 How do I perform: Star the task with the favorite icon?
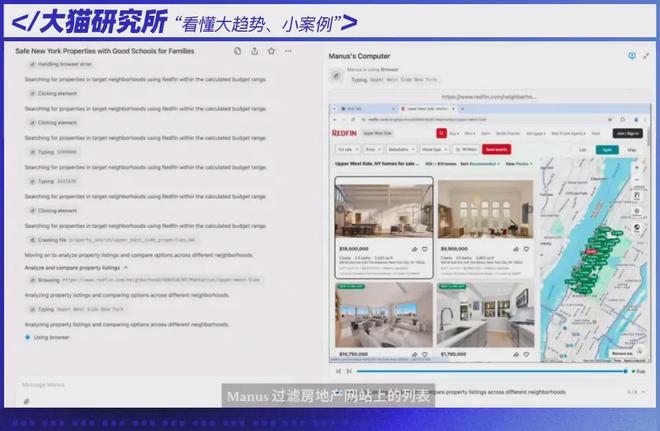point(271,51)
